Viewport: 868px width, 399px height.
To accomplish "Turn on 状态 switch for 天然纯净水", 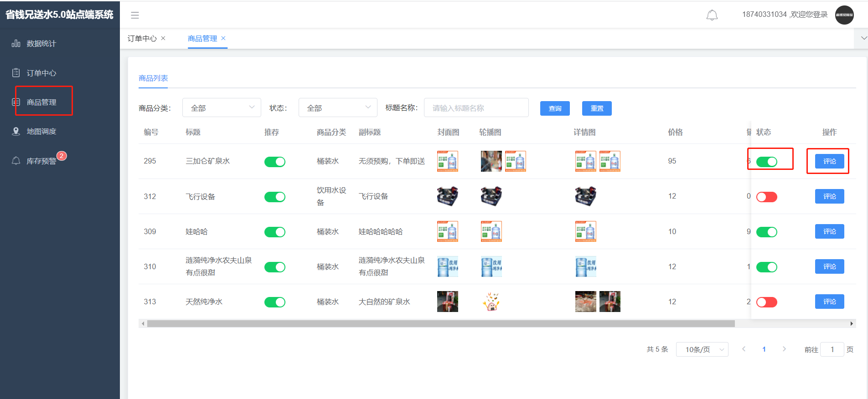I will pos(766,302).
